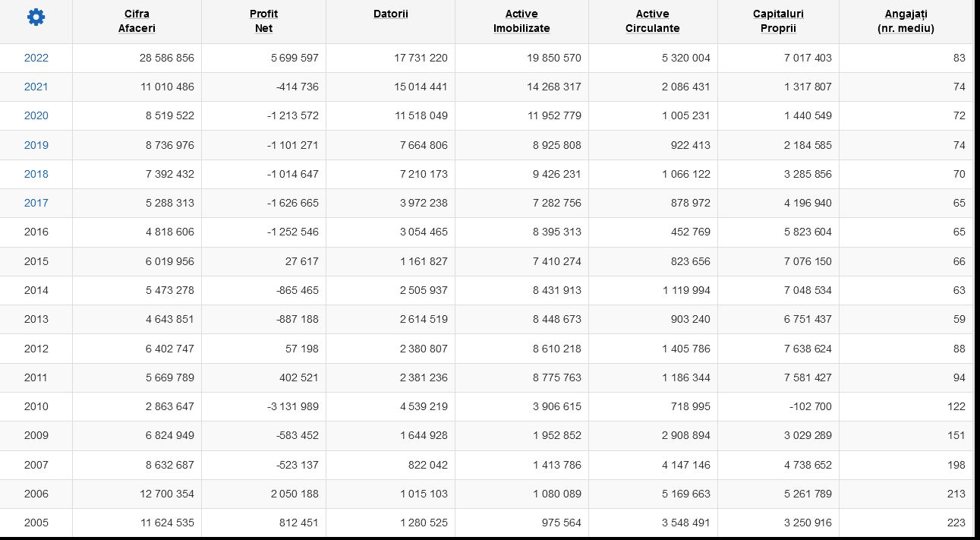Click turnover value 28 586 856
This screenshot has height=540, width=980.
tap(167, 58)
